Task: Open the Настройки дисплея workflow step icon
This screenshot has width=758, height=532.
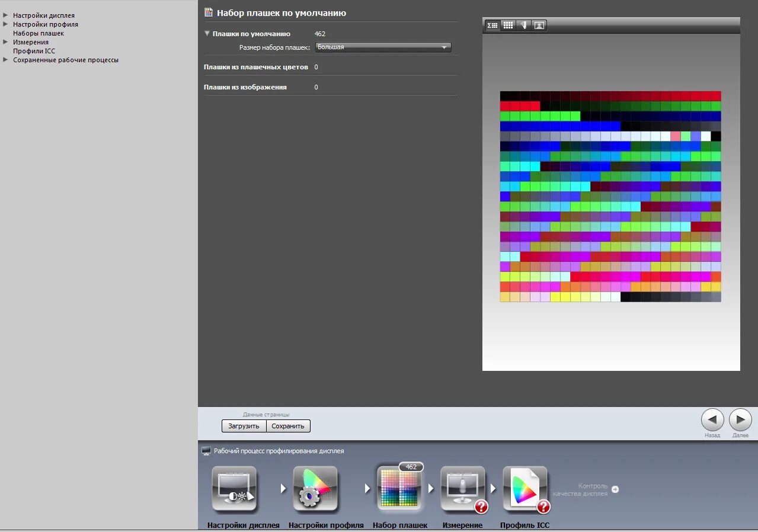Action: pos(234,489)
